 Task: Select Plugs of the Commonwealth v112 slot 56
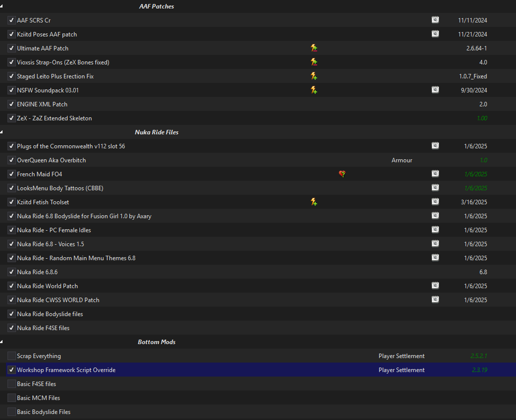tap(71, 146)
